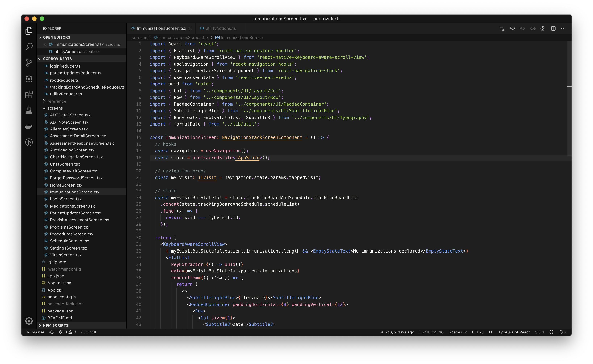Open the Source Control view

(x=29, y=63)
